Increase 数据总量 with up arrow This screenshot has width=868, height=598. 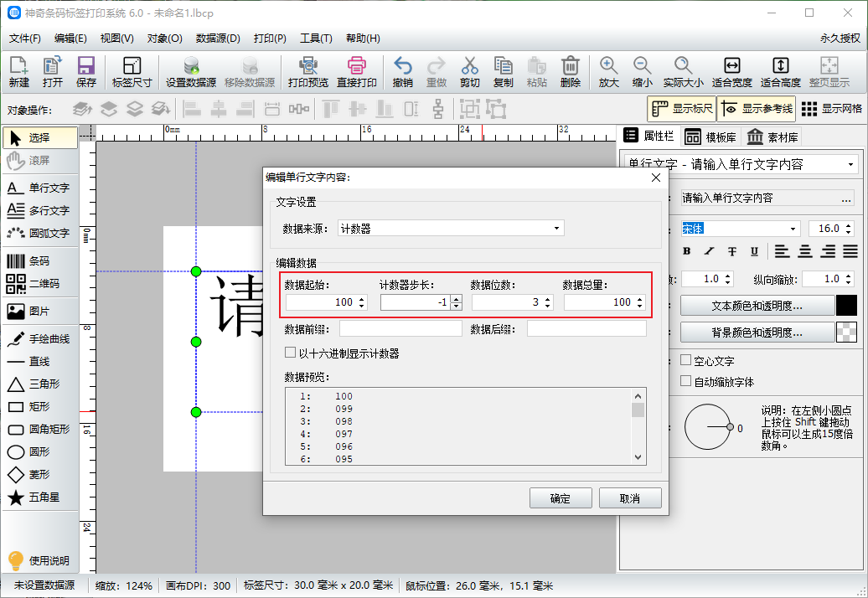tap(640, 299)
